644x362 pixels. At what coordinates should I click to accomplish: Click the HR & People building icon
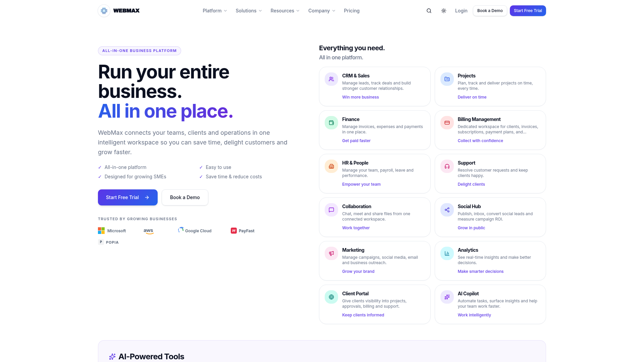[x=331, y=166]
